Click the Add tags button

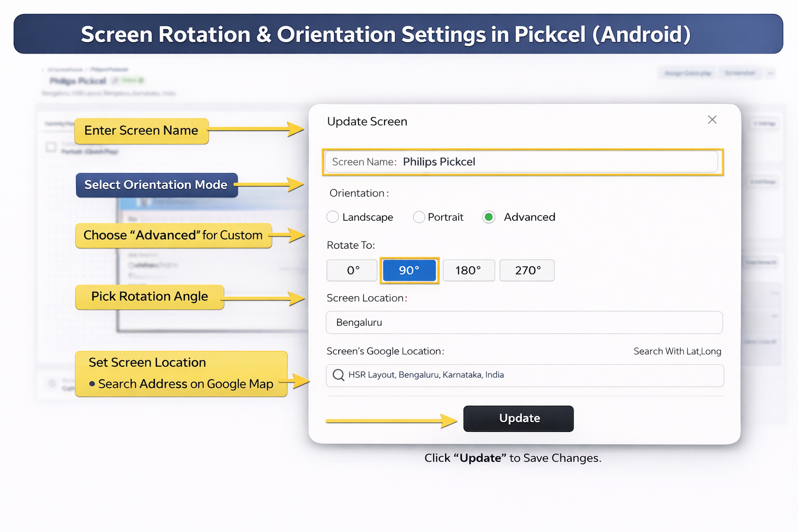[x=765, y=124]
